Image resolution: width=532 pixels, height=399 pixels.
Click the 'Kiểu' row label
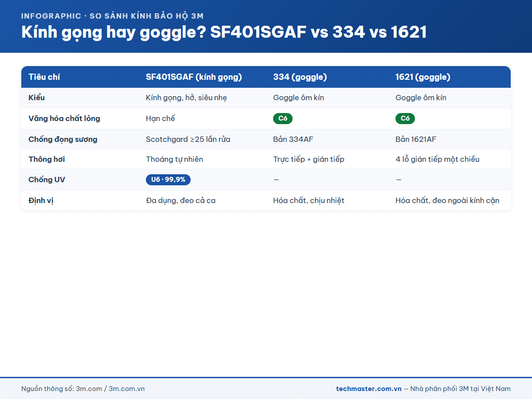36,98
